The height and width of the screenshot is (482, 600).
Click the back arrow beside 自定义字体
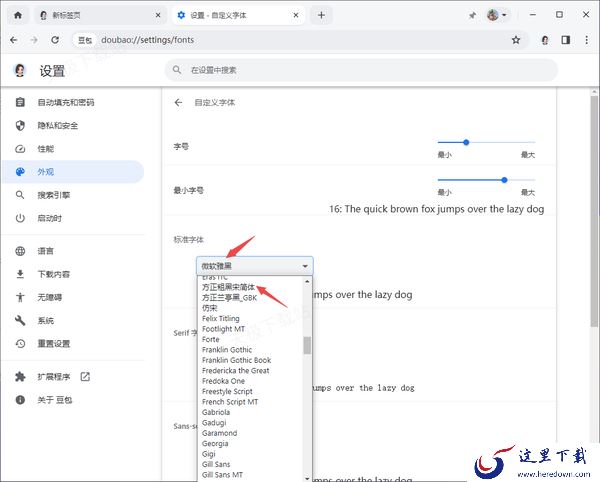click(x=179, y=102)
